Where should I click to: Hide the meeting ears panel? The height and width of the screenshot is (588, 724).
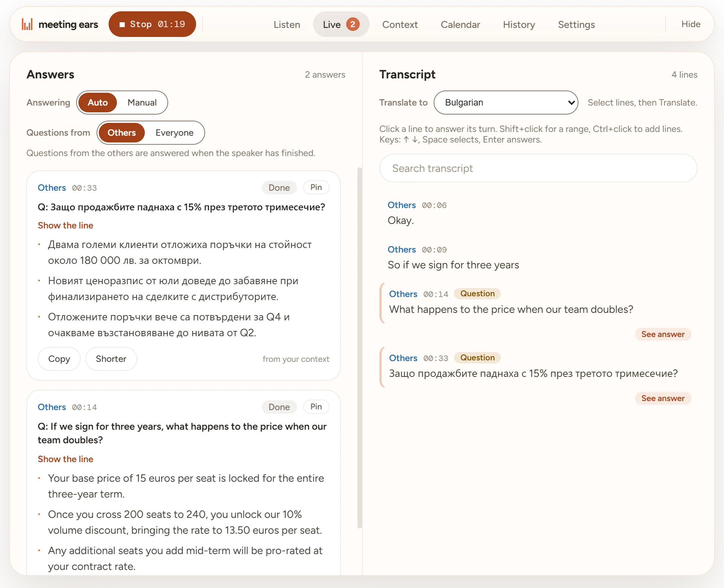click(691, 24)
